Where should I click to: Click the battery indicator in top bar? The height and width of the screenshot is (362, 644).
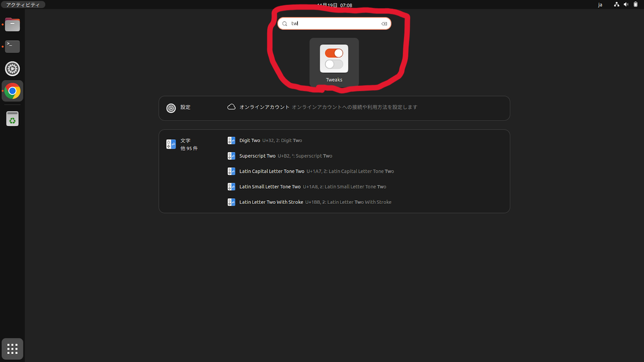tap(635, 4)
